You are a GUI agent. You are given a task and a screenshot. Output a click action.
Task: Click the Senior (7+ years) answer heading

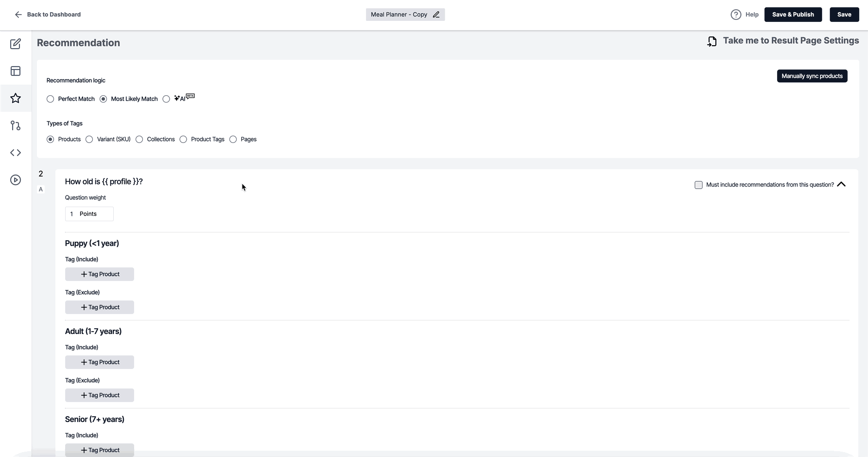click(95, 419)
